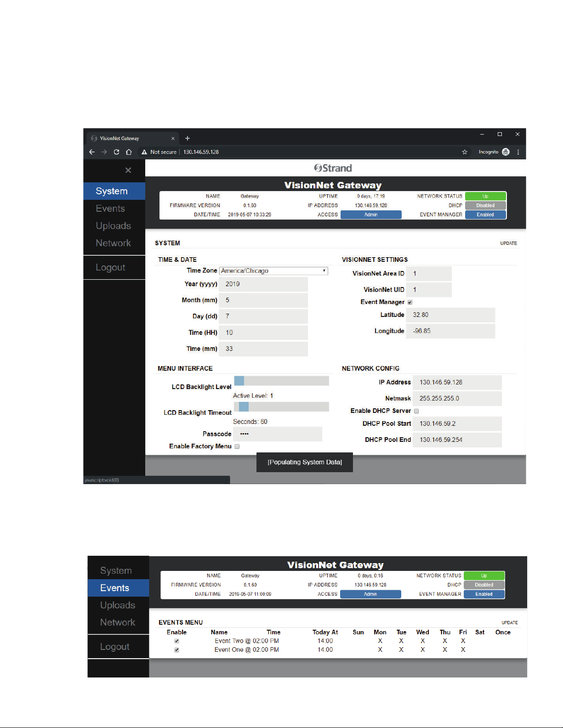This screenshot has width=563, height=728.
Task: Open Network in the upper sidebar
Action: (x=114, y=243)
